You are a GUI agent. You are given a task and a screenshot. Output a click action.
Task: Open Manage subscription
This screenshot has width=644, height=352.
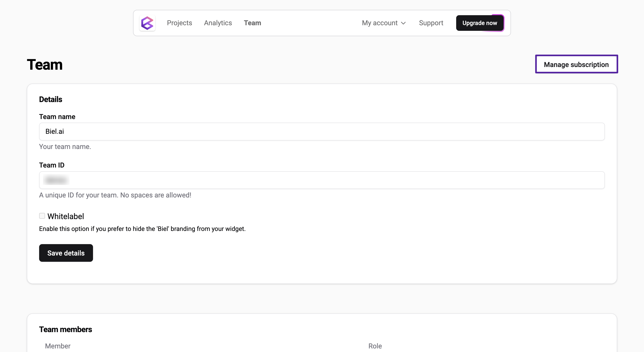(576, 64)
